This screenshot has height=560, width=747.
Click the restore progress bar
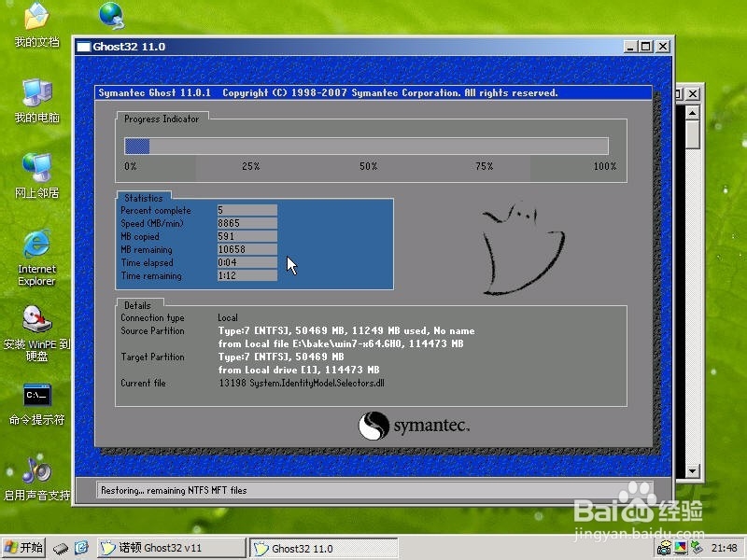point(366,146)
